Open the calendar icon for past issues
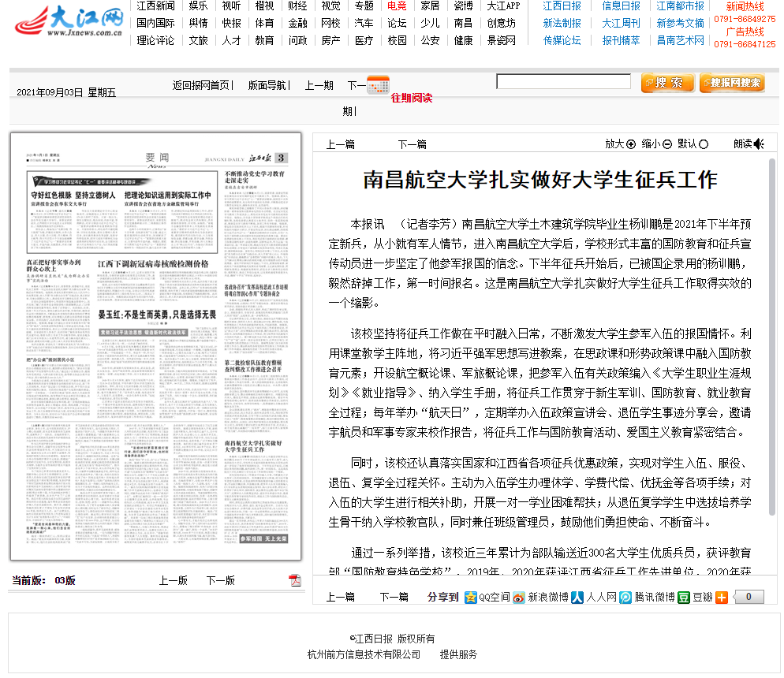This screenshot has height=678, width=784. click(378, 84)
